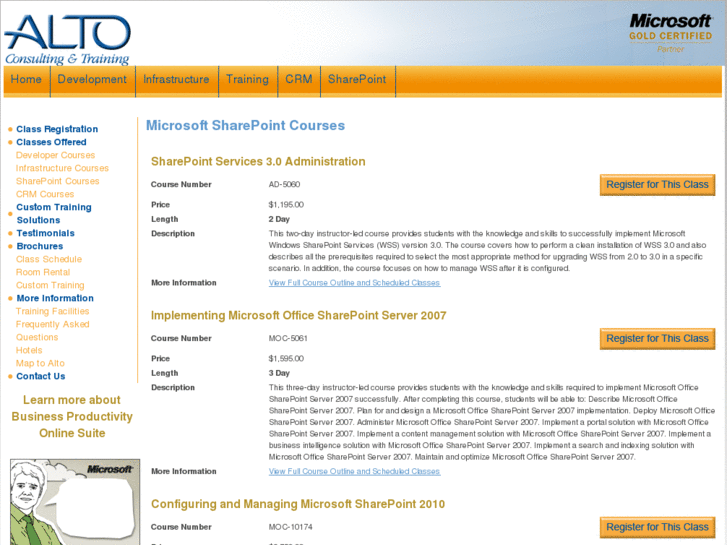727x545 pixels.
Task: Open Brochures sidebar link
Action: pyautogui.click(x=40, y=246)
